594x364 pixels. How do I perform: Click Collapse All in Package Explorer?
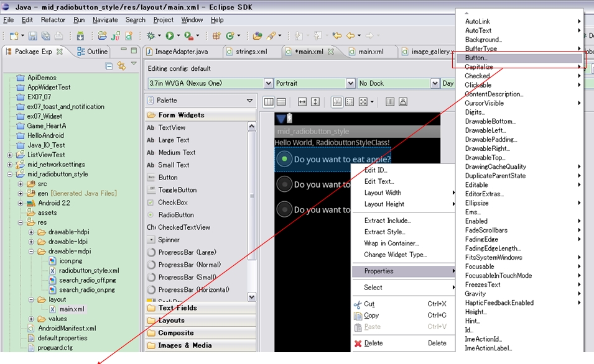tap(109, 65)
